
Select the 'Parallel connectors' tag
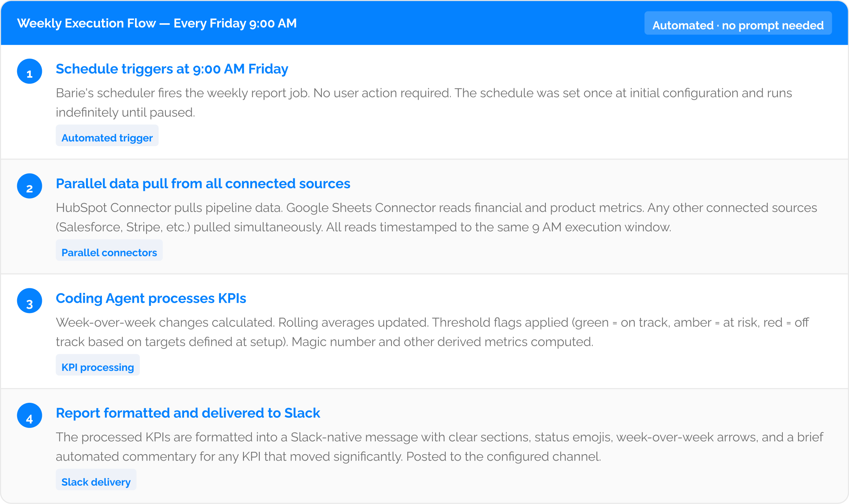(x=109, y=251)
